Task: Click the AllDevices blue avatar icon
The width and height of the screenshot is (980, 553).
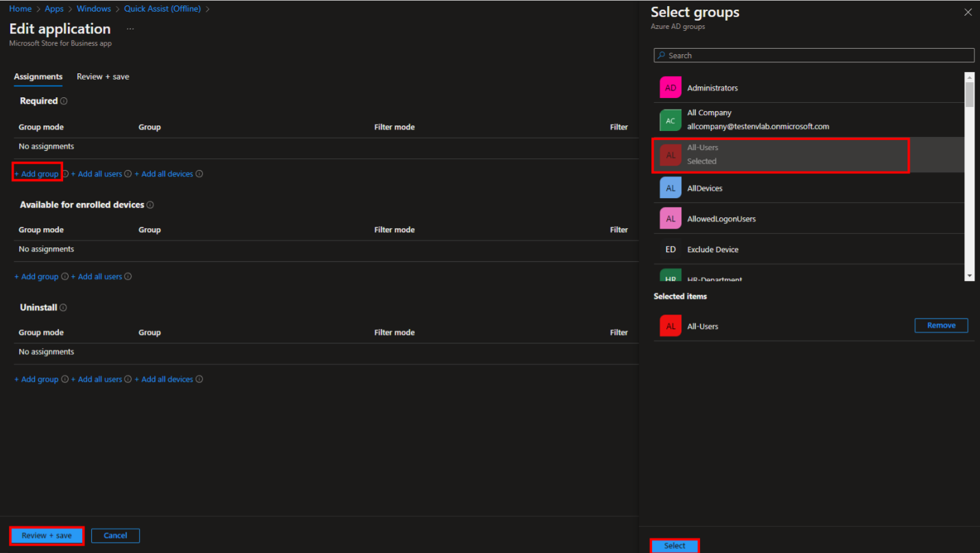Action: [670, 188]
